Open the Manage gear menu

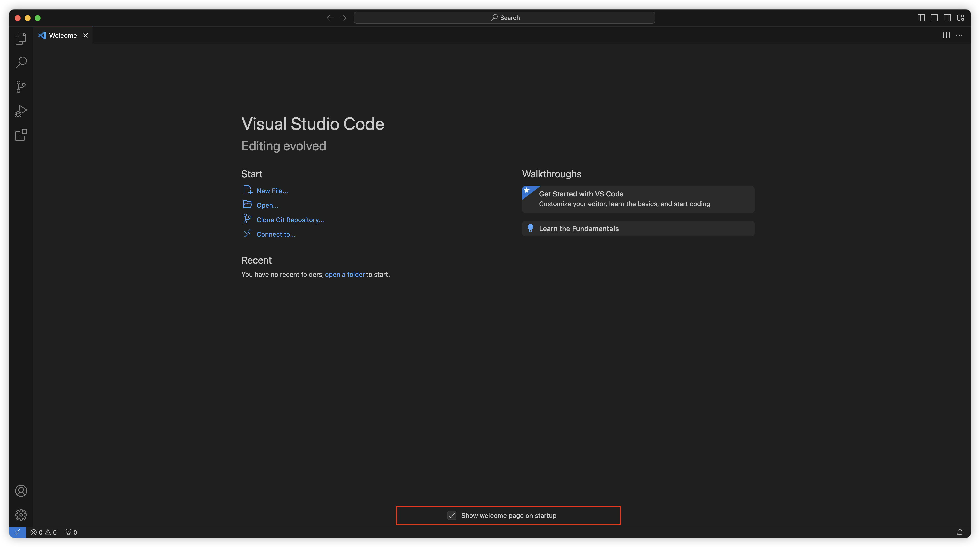(21, 515)
